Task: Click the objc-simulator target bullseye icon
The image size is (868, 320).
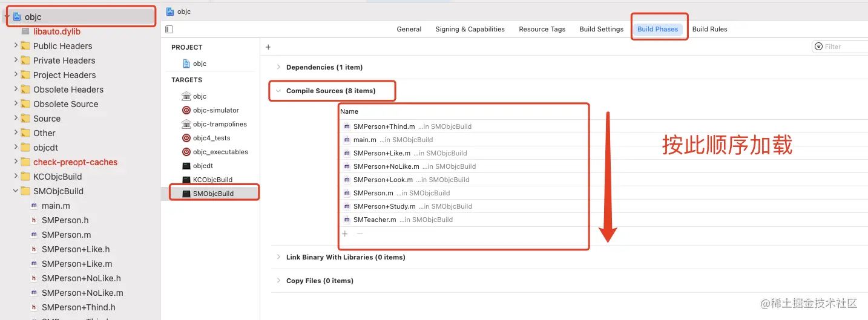Action: 186,110
